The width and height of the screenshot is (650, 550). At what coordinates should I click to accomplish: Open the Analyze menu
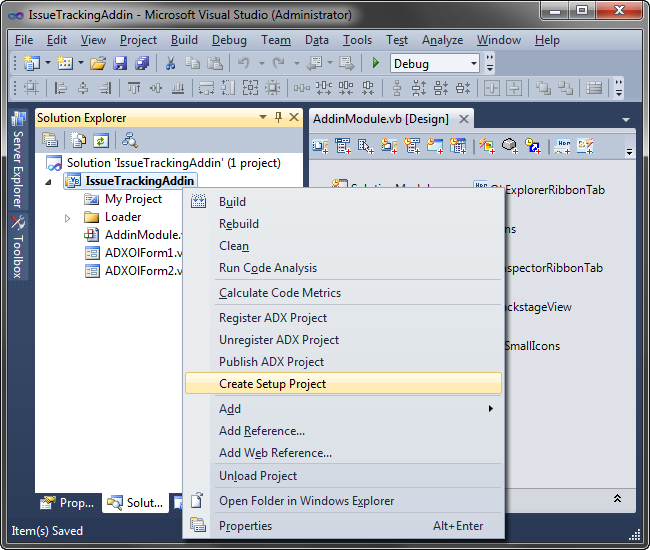click(442, 40)
